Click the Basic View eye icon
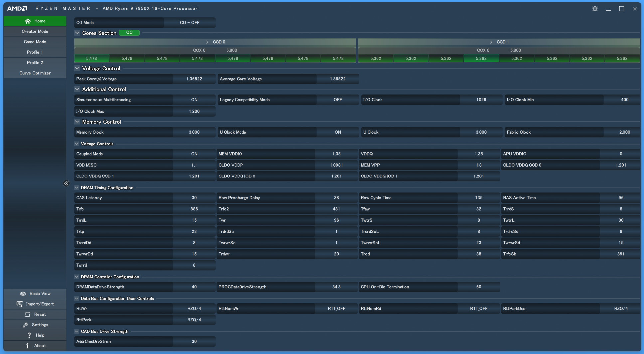Image resolution: width=644 pixels, height=354 pixels. [23, 294]
